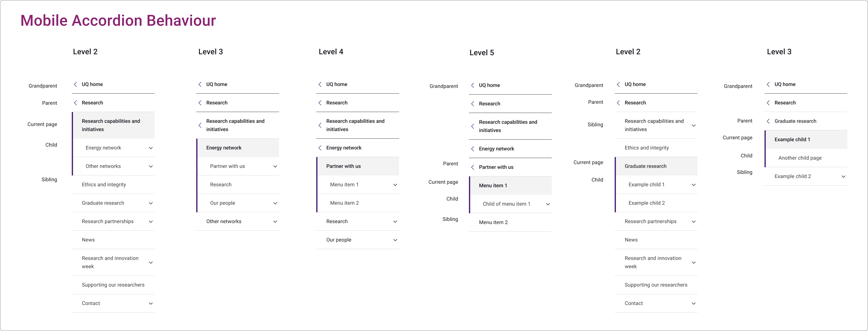Image resolution: width=868 pixels, height=331 pixels.
Task: Click highlighted Energy network current page link
Action: pos(224,148)
